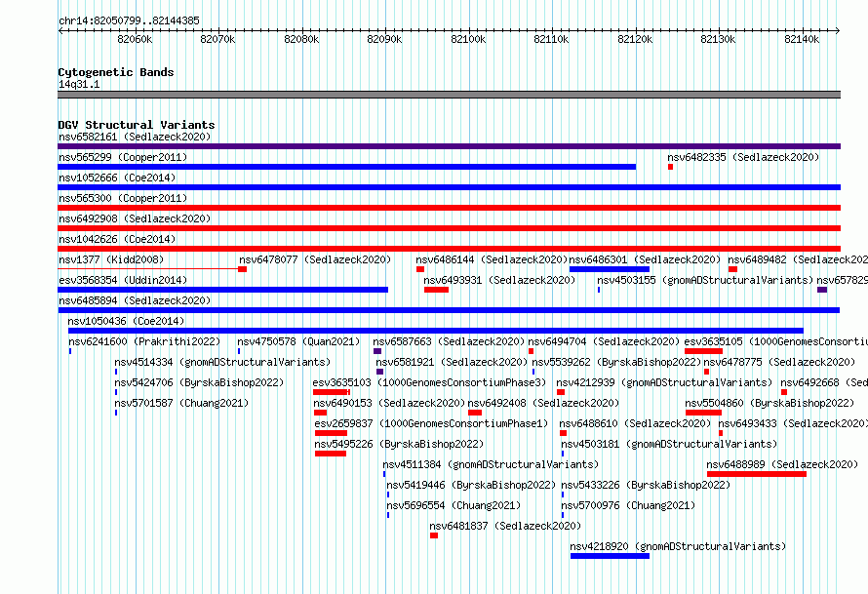This screenshot has height=594, width=868.
Task: Click the nsv6485894 (Sedlazeck2020) blue bar
Action: (449, 310)
